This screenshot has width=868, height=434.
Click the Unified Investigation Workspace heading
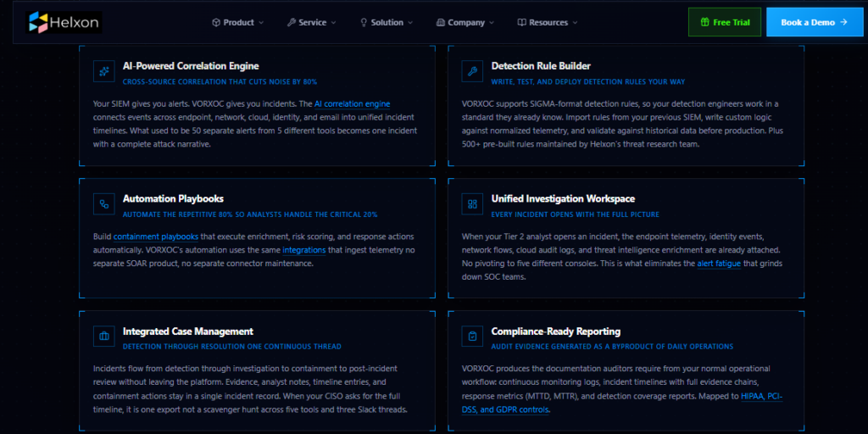click(x=563, y=198)
